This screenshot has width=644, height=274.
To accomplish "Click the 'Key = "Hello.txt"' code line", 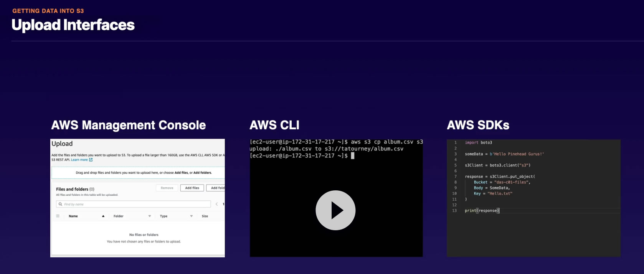I will pos(493,193).
